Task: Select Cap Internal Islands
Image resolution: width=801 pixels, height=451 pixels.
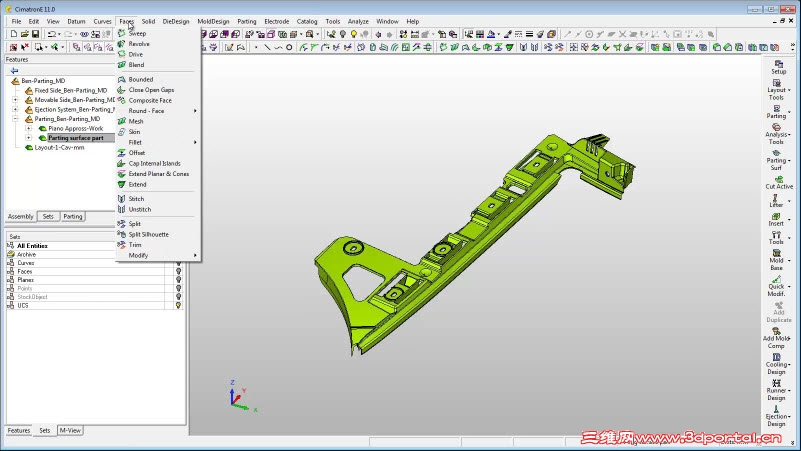Action: [154, 163]
